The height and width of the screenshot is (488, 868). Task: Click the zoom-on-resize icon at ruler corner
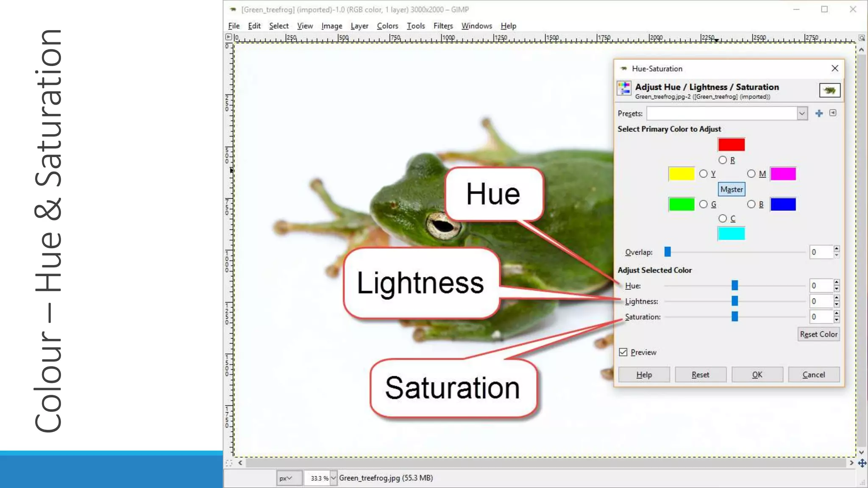(x=862, y=38)
